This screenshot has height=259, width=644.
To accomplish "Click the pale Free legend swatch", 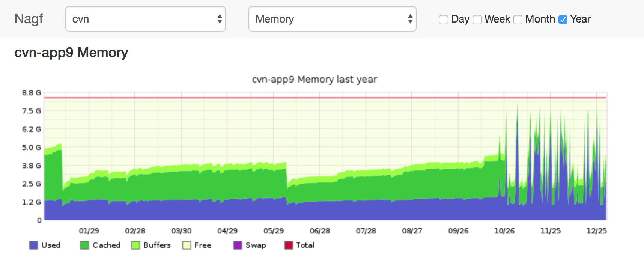I will [186, 245].
